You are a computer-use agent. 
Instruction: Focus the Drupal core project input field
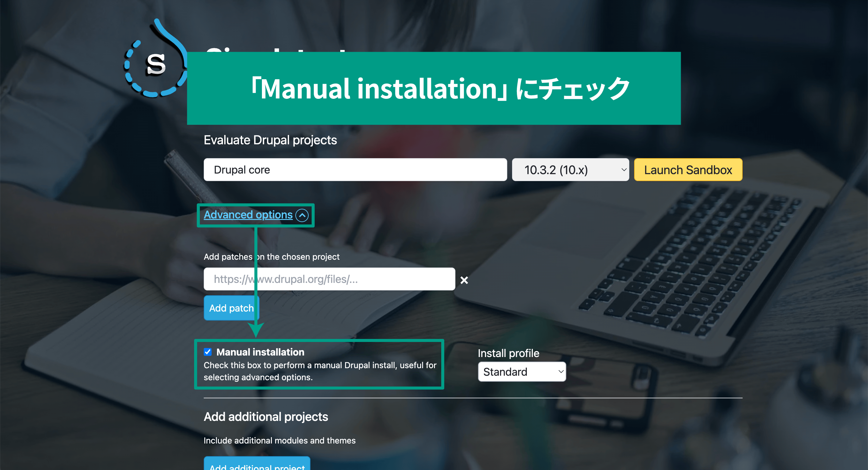point(355,170)
